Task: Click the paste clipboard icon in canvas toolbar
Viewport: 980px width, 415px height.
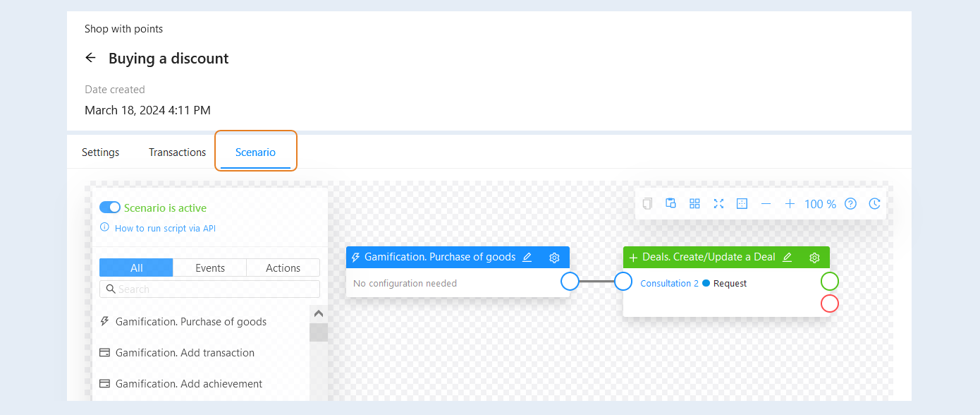Action: pos(671,203)
